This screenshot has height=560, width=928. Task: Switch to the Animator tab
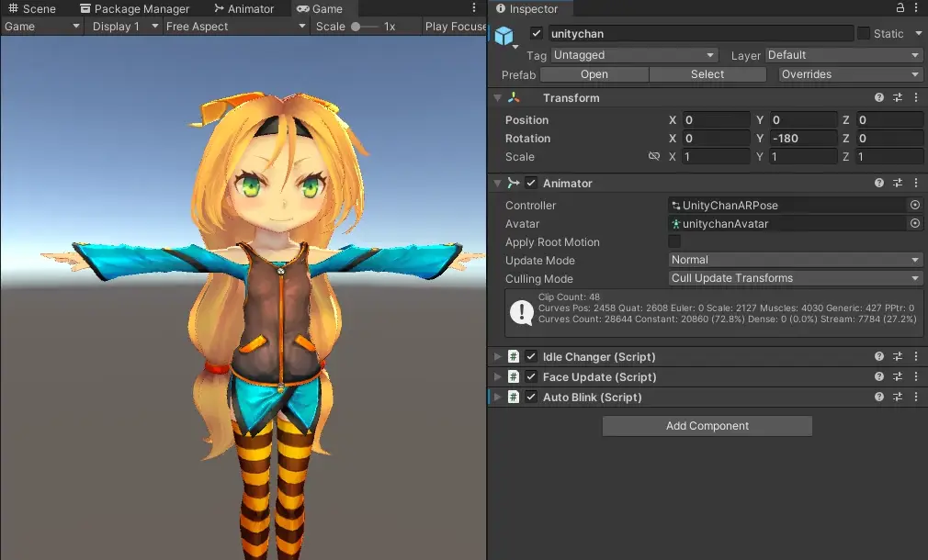[243, 8]
